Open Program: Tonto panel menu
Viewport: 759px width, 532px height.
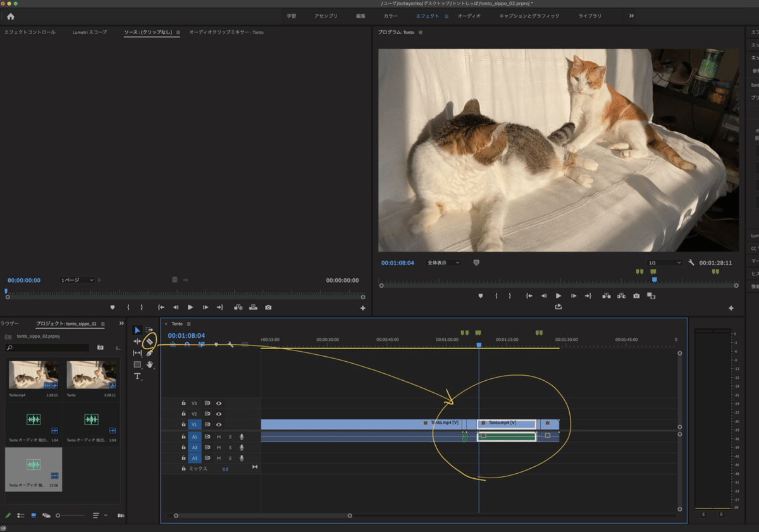[421, 32]
